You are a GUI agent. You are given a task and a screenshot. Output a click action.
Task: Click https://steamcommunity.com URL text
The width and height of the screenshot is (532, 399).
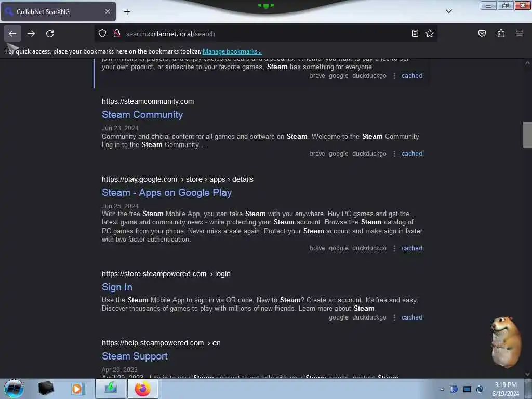tap(148, 101)
